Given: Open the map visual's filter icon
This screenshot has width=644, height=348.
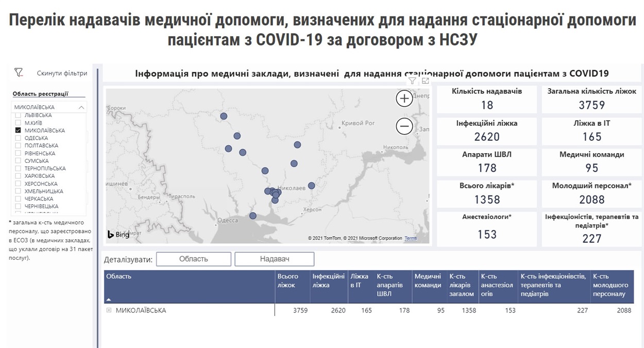Looking at the screenshot, I should tap(413, 81).
